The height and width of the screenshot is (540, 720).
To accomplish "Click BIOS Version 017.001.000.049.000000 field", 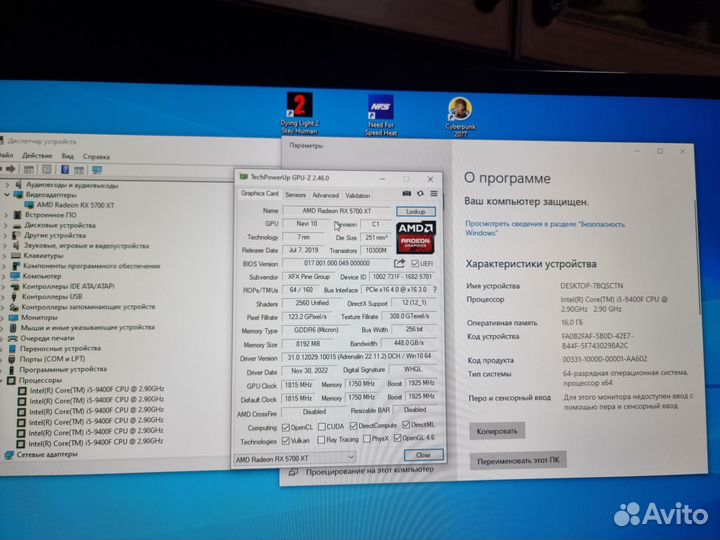I will 337,263.
